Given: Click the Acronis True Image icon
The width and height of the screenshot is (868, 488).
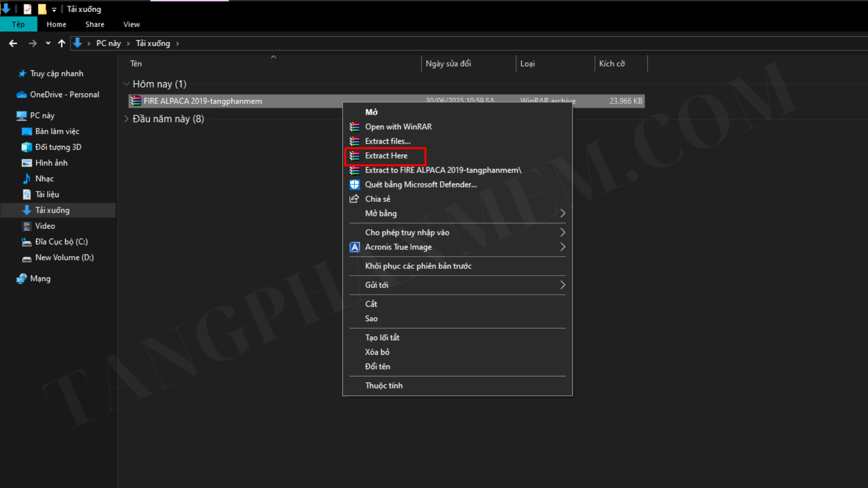Looking at the screenshot, I should point(355,247).
